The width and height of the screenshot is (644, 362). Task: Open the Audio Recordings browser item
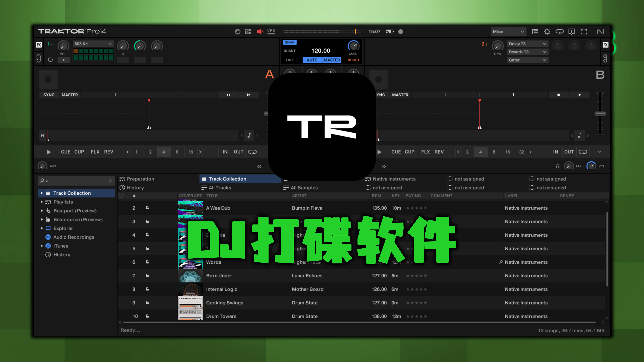tap(74, 237)
